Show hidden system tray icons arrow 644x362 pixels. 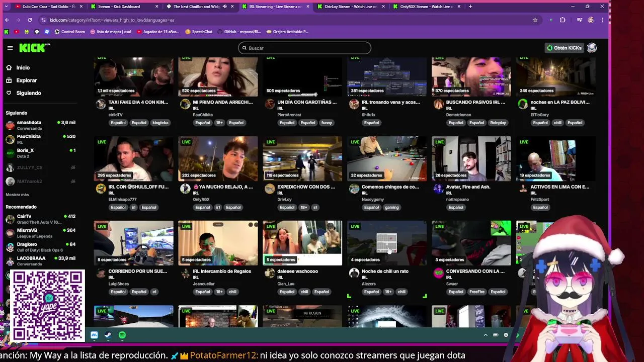486,335
